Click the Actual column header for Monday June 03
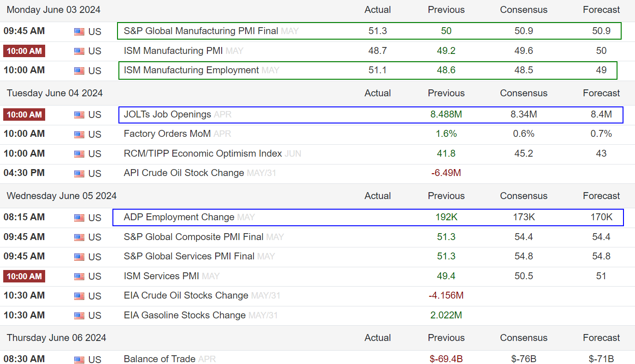Image resolution: width=635 pixels, height=364 pixels. pos(377,10)
